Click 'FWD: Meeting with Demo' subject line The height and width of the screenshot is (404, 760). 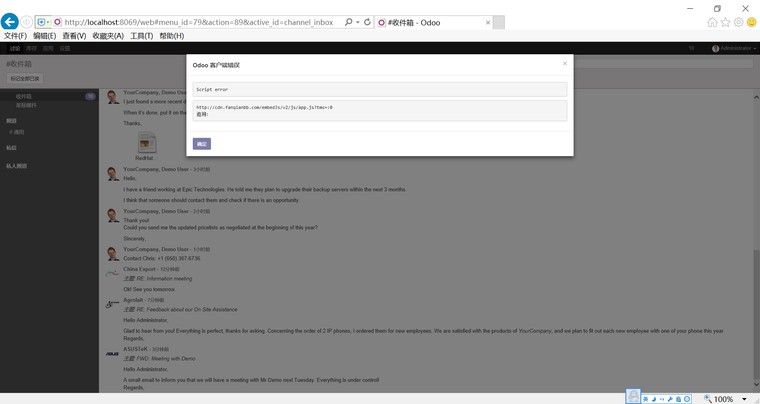tap(159, 359)
